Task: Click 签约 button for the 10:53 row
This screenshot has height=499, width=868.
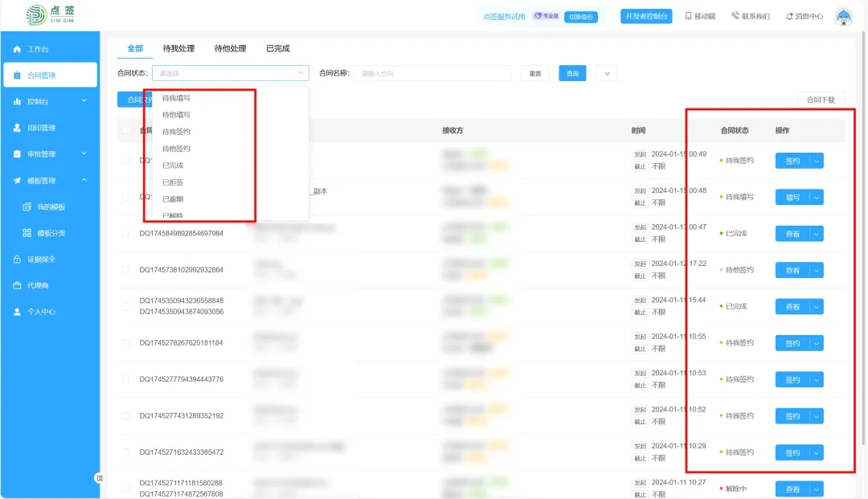Action: pos(792,380)
